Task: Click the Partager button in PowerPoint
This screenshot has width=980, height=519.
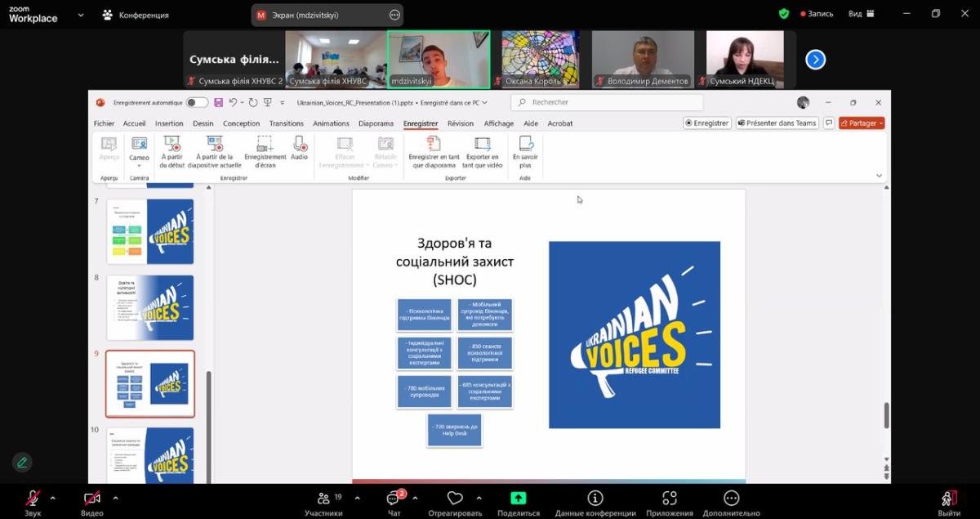Action: click(862, 123)
